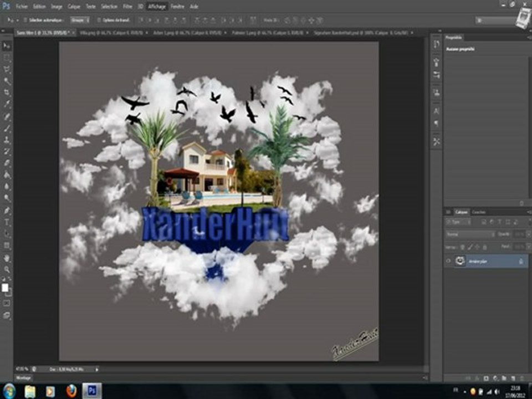Enable Options de transf. checkbox

(99, 21)
